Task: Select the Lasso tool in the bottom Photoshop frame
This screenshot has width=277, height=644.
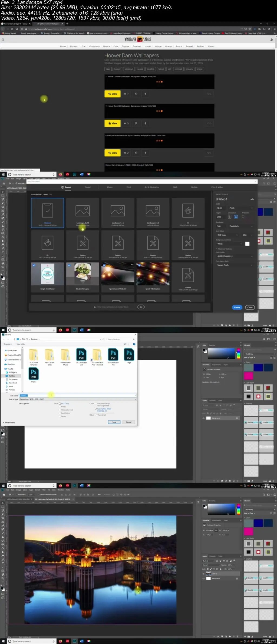Action: pos(3,511)
